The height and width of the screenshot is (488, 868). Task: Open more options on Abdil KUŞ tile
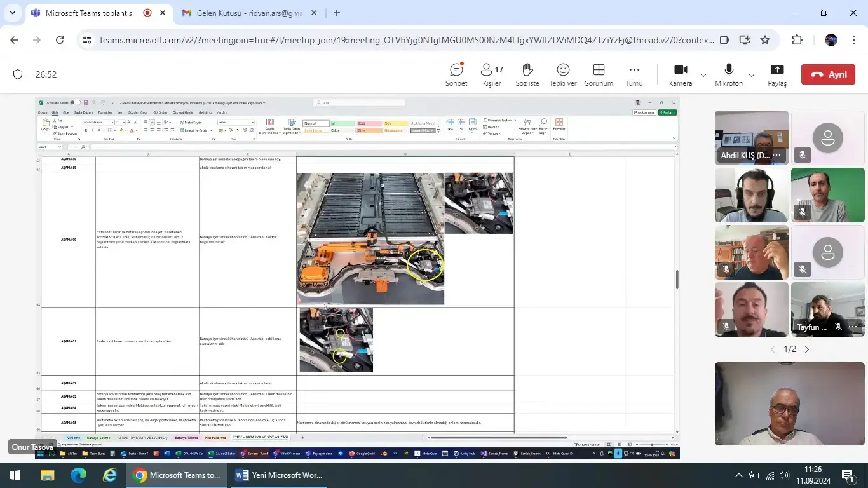pyautogui.click(x=777, y=156)
